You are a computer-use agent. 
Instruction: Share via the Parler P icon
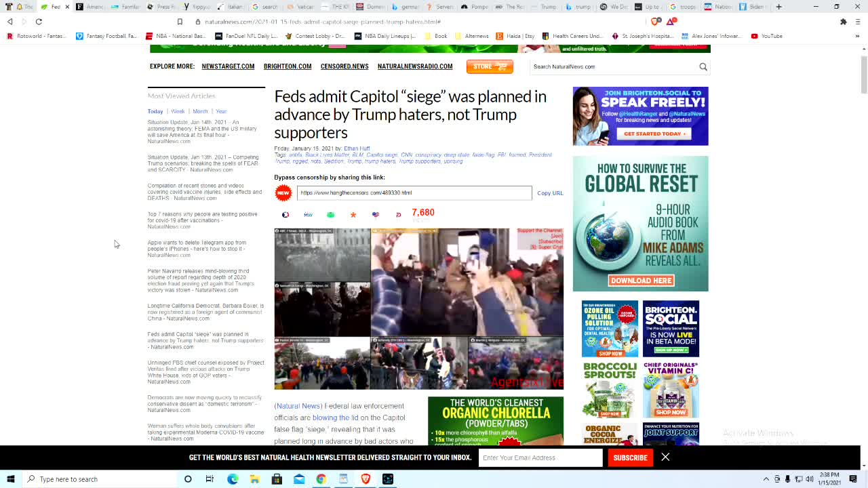[x=398, y=215]
